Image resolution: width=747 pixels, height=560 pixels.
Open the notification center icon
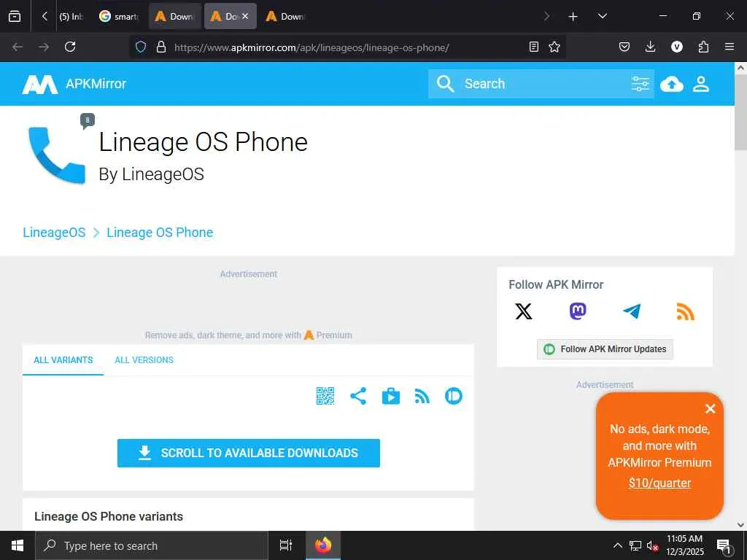point(724,546)
